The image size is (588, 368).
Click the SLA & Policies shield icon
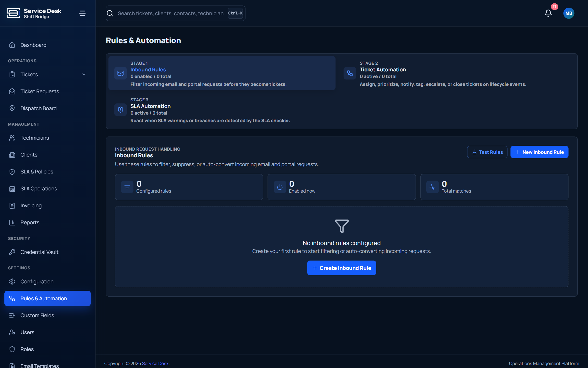pos(12,172)
